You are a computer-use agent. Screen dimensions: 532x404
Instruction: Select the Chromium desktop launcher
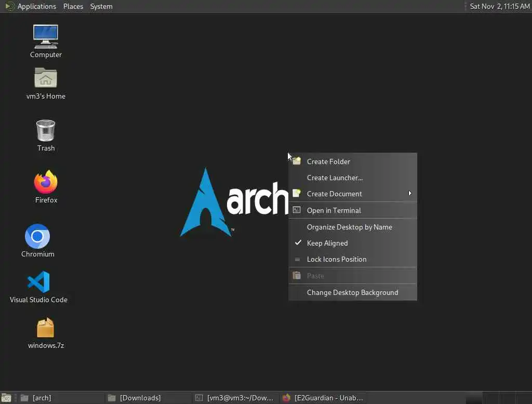point(37,240)
